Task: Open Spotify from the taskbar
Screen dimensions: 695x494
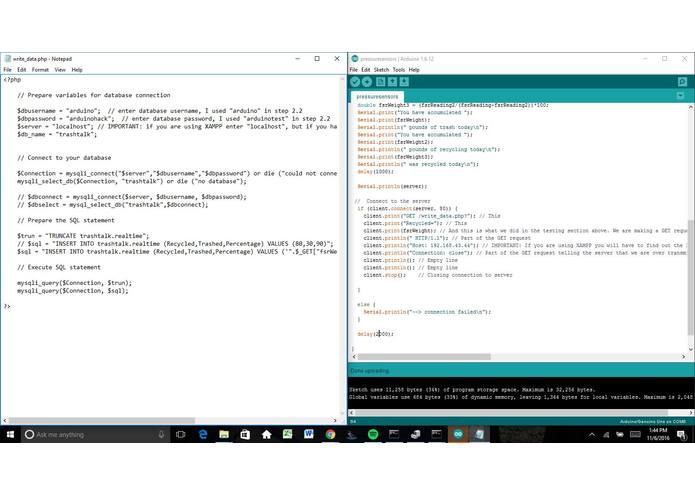Action: tap(373, 435)
